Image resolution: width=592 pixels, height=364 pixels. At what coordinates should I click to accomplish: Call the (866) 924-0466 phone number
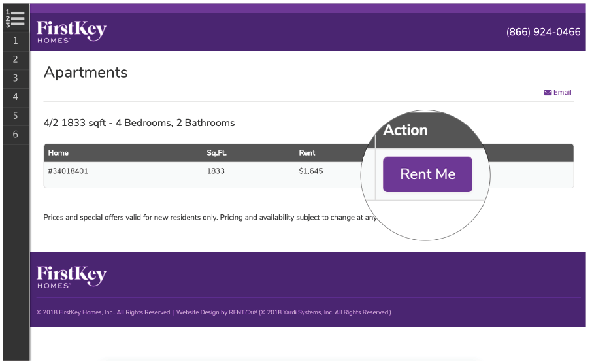543,32
